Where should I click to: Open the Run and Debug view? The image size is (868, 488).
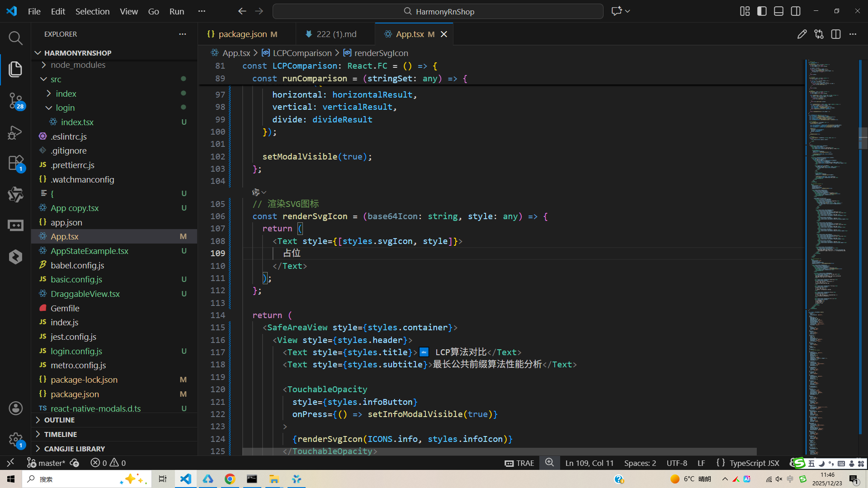(x=15, y=132)
